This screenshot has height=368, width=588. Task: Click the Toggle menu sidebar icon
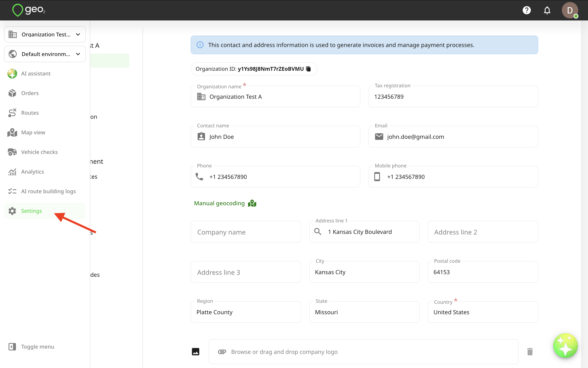(12, 347)
